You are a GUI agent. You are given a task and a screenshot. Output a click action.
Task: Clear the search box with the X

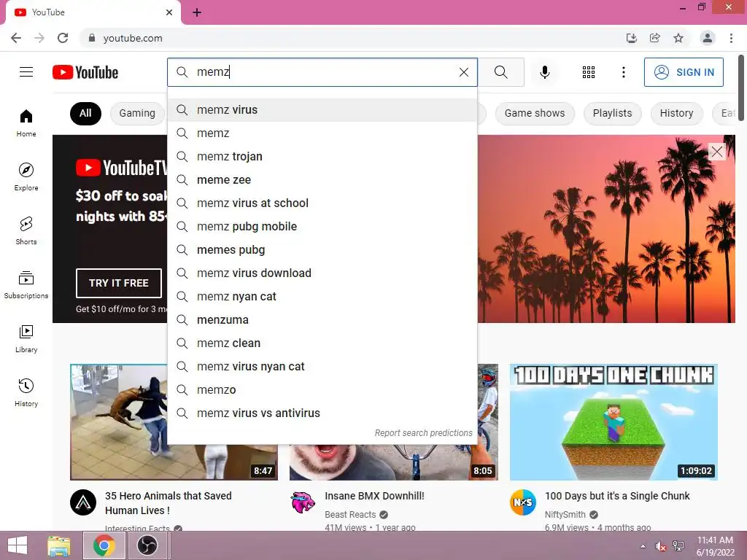pyautogui.click(x=463, y=72)
